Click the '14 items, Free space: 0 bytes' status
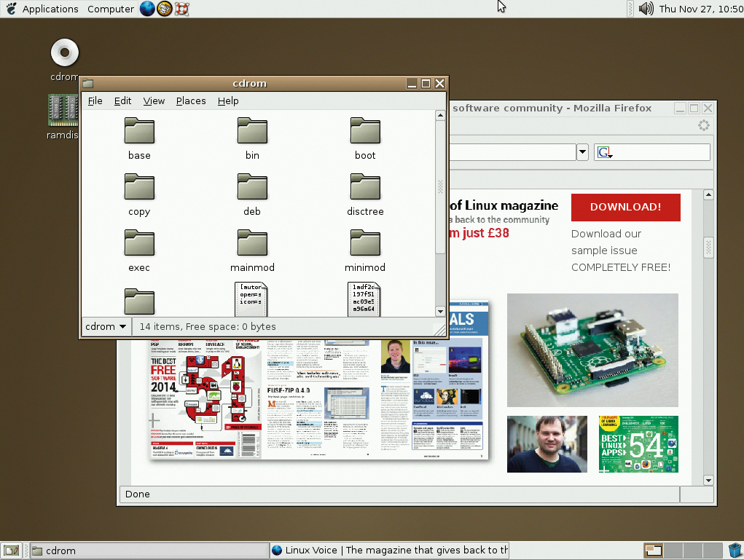This screenshot has height=560, width=744. pos(208,326)
